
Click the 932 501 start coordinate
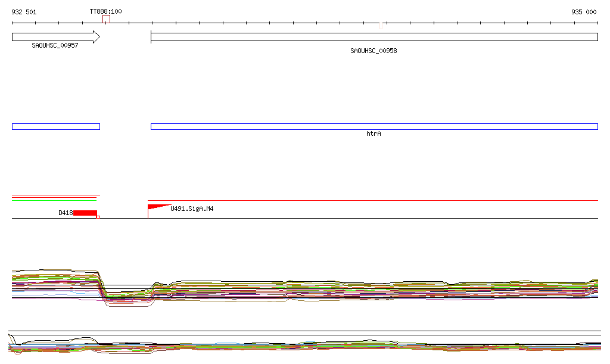24,12
